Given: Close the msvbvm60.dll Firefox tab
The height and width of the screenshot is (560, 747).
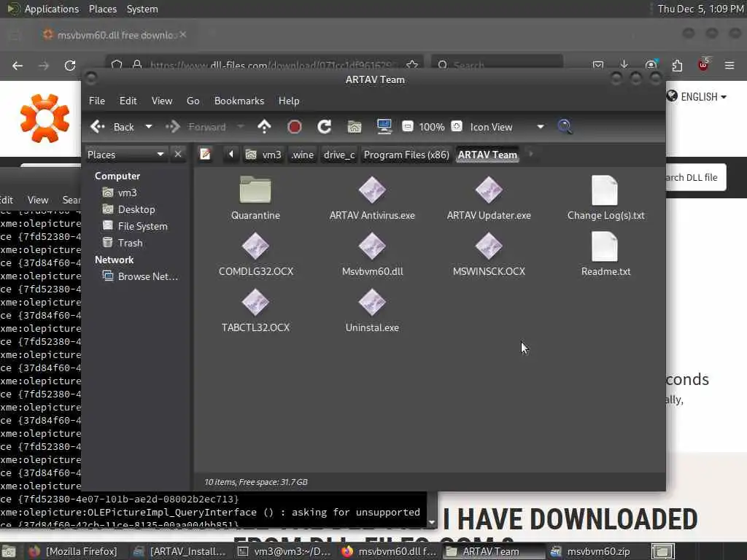Looking at the screenshot, I should click(183, 35).
